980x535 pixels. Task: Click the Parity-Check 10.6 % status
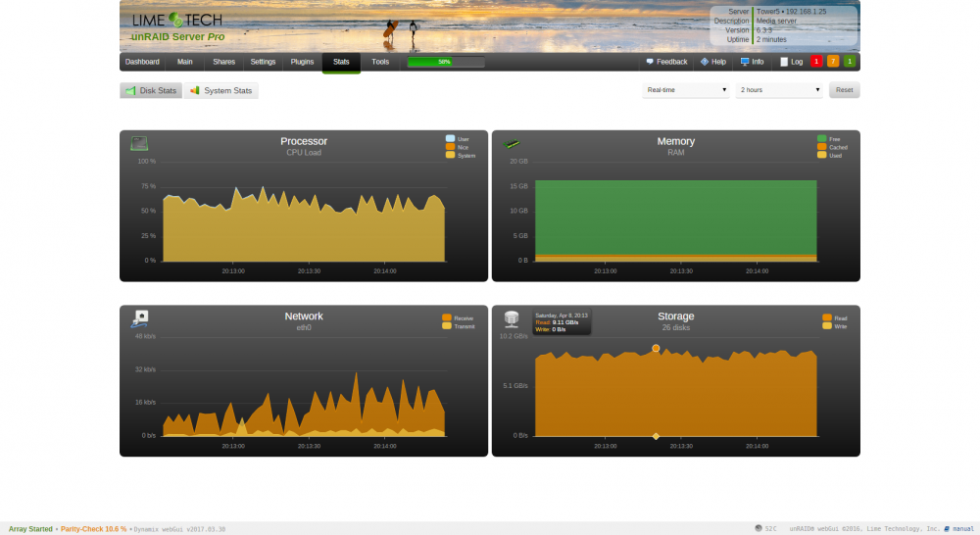[93, 529]
